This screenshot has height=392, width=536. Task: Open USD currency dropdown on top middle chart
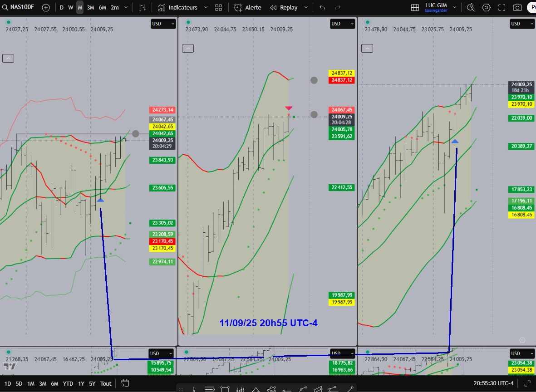click(x=342, y=24)
